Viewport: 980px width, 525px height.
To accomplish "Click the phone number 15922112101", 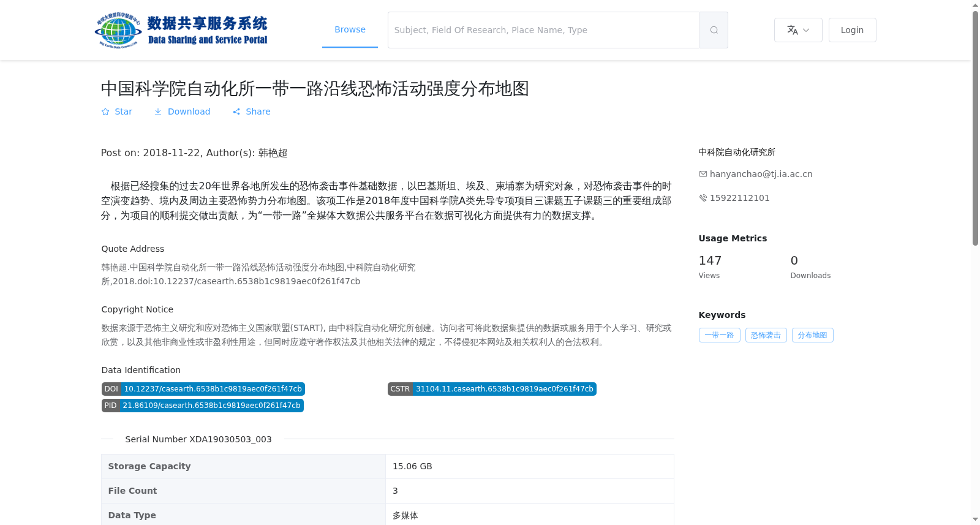I will point(739,198).
